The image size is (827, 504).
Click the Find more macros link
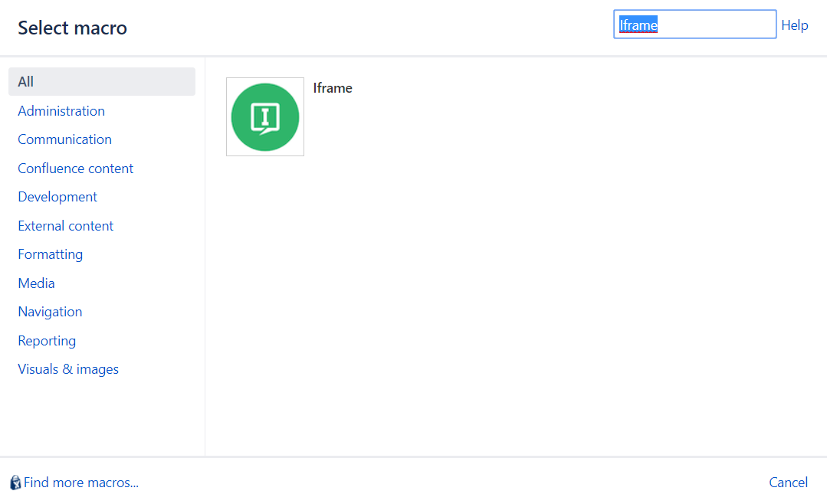(x=81, y=483)
